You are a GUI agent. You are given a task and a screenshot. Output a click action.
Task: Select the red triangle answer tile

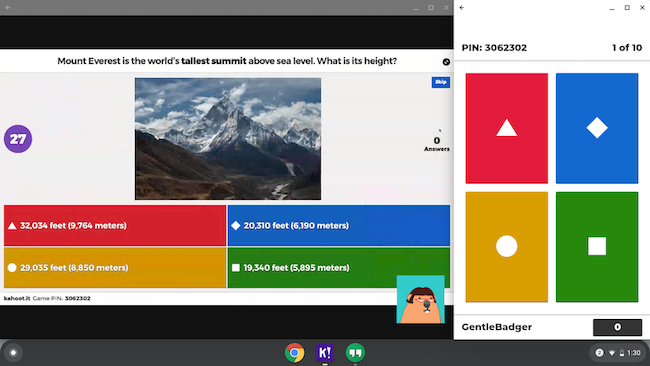pos(507,128)
